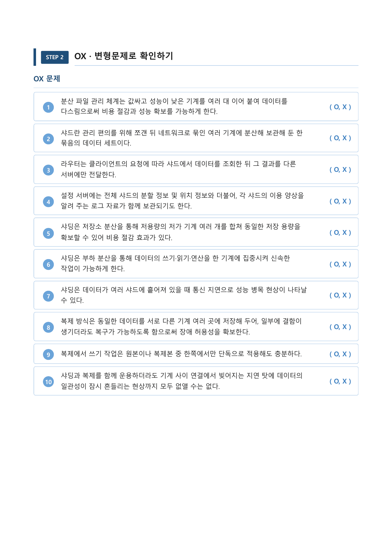Click question number 1 circle badge
This screenshot has height=555, width=392.
pos(48,107)
